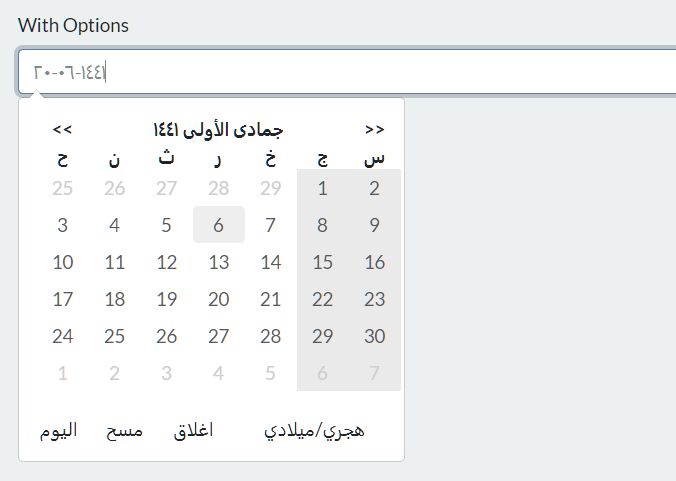Clear the date using مسح button
Screen dimensions: 676x481
tap(125, 431)
